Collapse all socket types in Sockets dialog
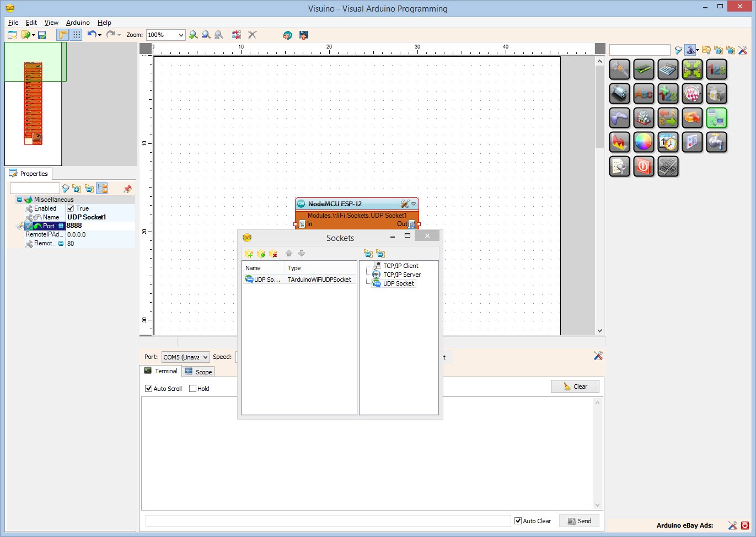The width and height of the screenshot is (756, 537). pyautogui.click(x=380, y=254)
